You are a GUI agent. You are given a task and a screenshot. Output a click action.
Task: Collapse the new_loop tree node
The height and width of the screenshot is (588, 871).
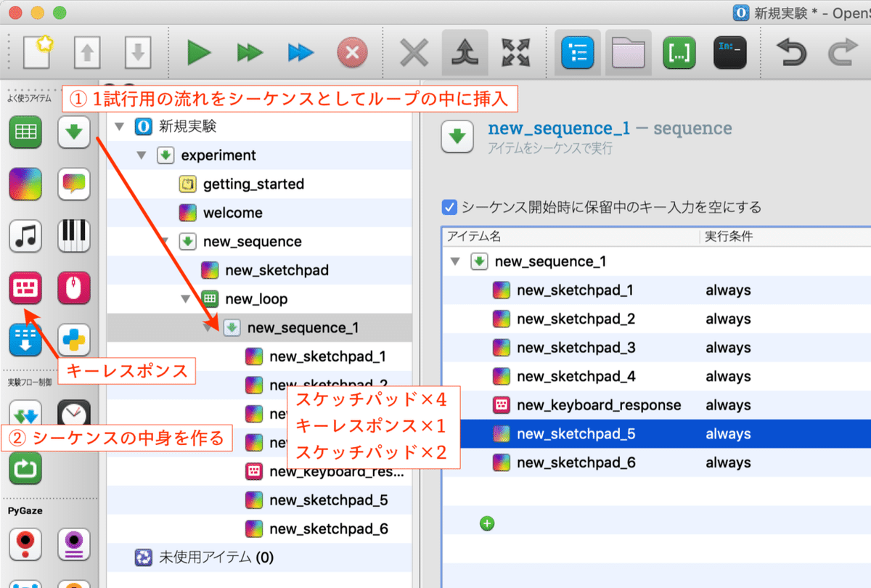(x=187, y=299)
